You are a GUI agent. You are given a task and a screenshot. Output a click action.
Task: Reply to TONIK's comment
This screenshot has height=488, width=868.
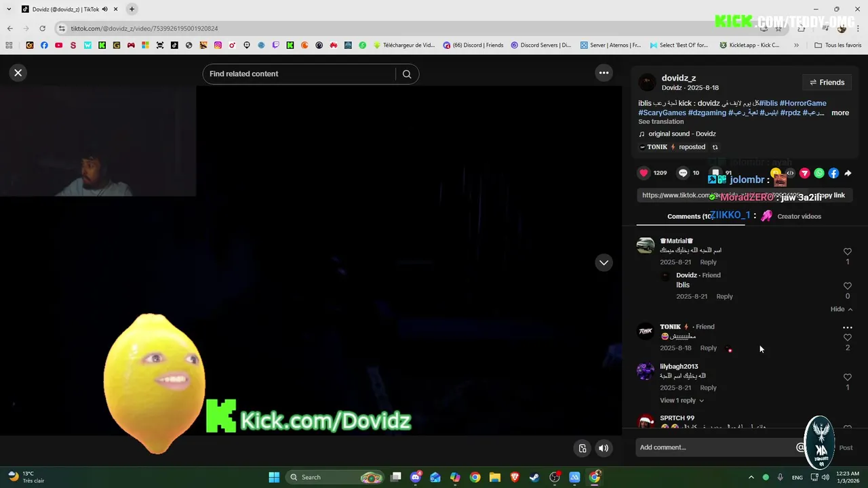[708, 348]
